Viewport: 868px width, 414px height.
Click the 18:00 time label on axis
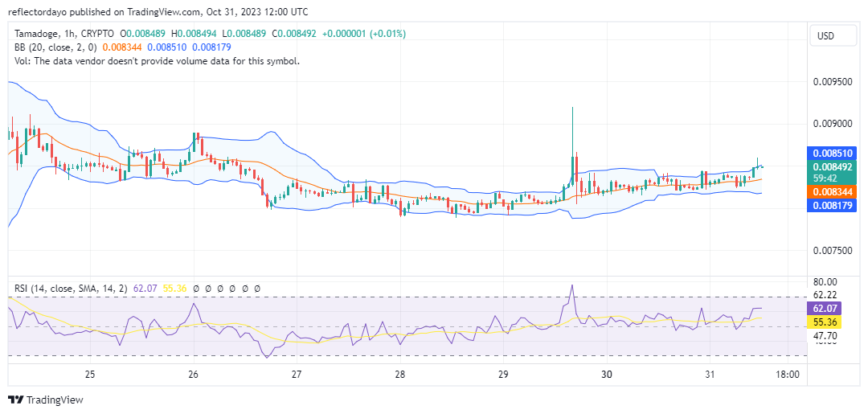(x=788, y=374)
